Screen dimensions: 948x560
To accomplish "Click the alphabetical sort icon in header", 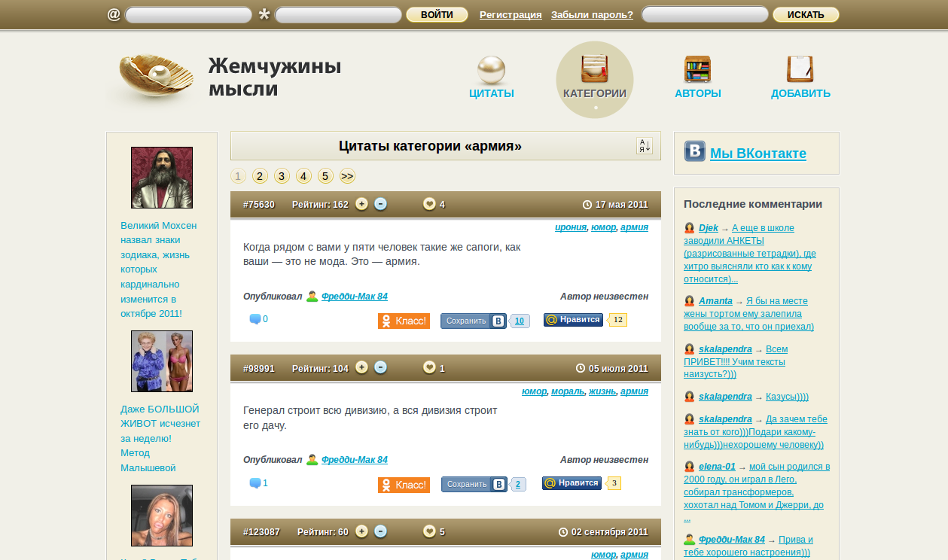I will point(644,146).
